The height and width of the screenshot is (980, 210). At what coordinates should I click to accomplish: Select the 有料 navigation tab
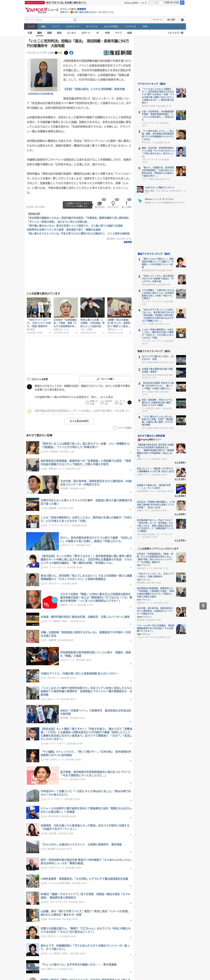point(145,26)
